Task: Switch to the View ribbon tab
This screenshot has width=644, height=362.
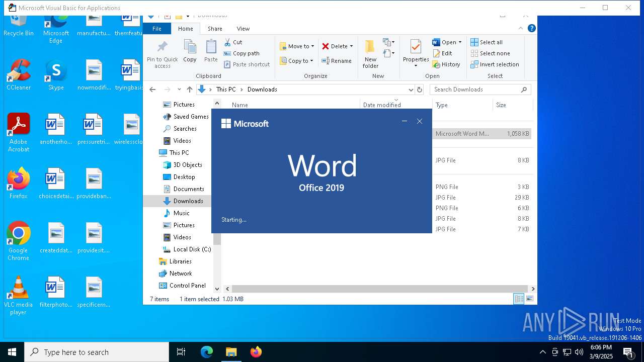Action: (243, 29)
